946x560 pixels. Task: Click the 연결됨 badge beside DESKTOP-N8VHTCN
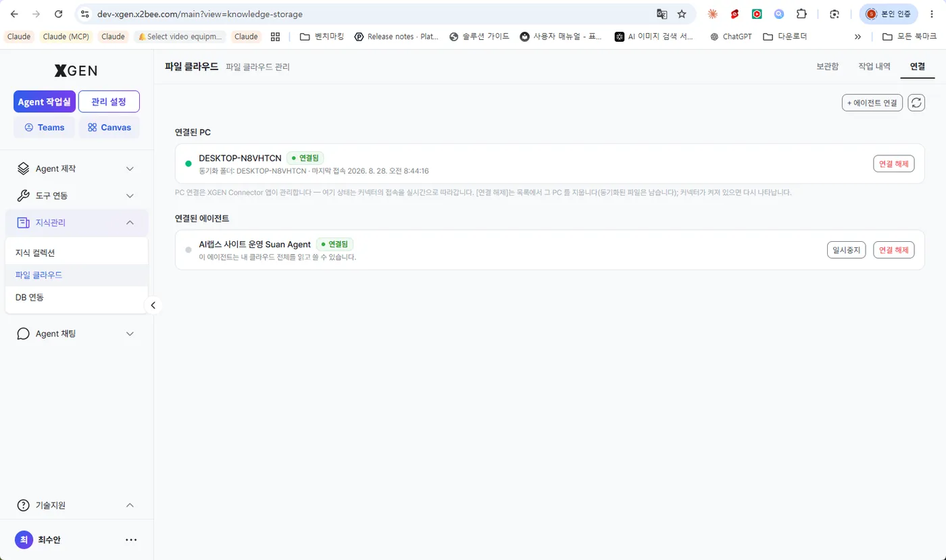click(x=305, y=158)
